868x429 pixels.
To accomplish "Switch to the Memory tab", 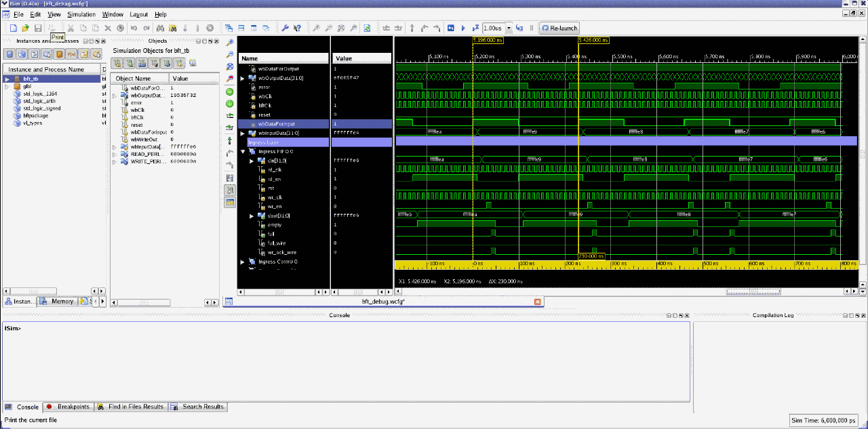I will (x=57, y=301).
